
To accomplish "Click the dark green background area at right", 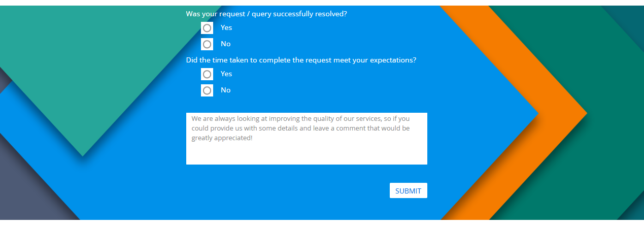I will (x=617, y=112).
